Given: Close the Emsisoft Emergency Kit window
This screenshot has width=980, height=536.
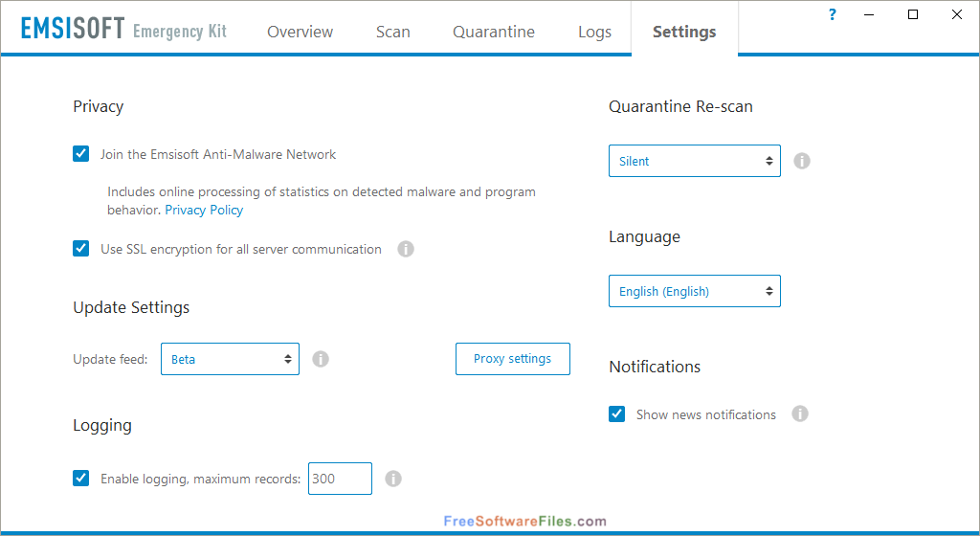Looking at the screenshot, I should pyautogui.click(x=957, y=14).
